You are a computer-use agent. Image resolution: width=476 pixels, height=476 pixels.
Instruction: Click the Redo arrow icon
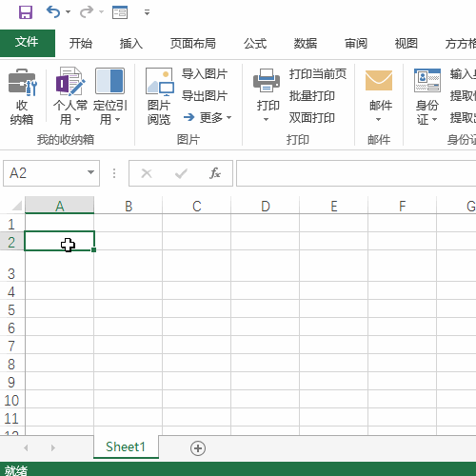pyautogui.click(x=87, y=12)
